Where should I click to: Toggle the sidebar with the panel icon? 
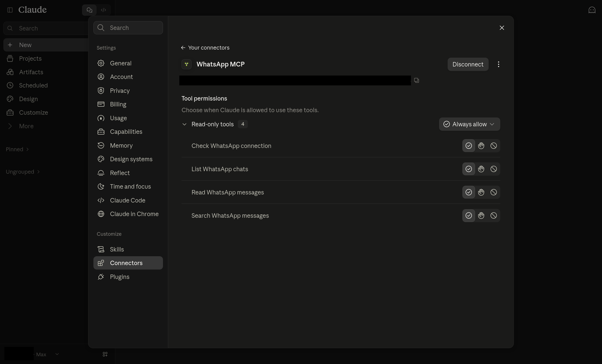10,10
